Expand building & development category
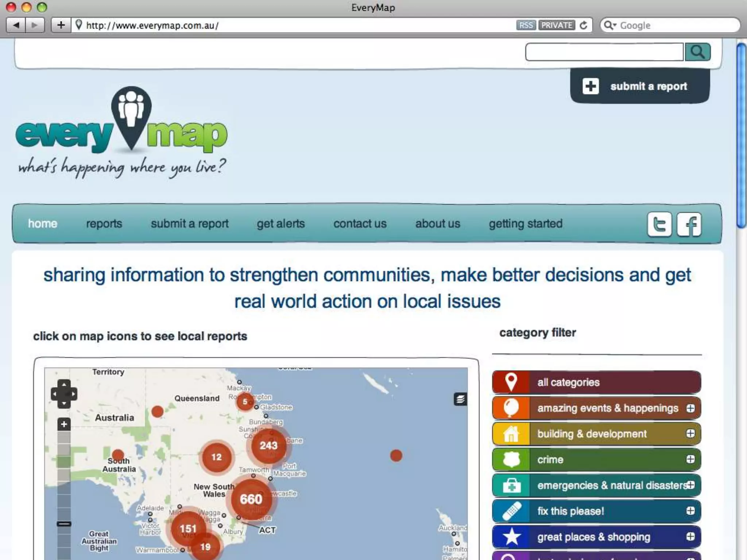The width and height of the screenshot is (747, 560). (x=690, y=433)
